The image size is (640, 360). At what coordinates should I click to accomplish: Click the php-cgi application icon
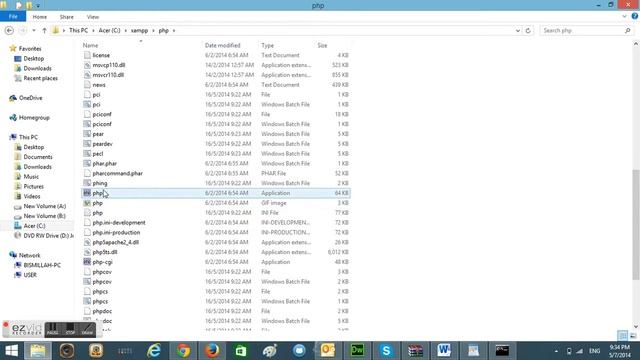pyautogui.click(x=87, y=262)
